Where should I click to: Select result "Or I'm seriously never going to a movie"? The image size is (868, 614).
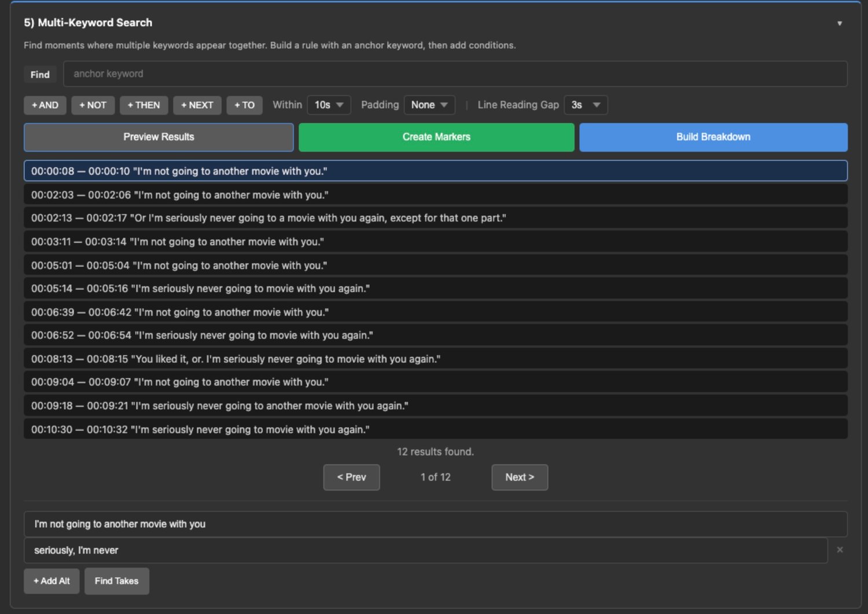[436, 218]
